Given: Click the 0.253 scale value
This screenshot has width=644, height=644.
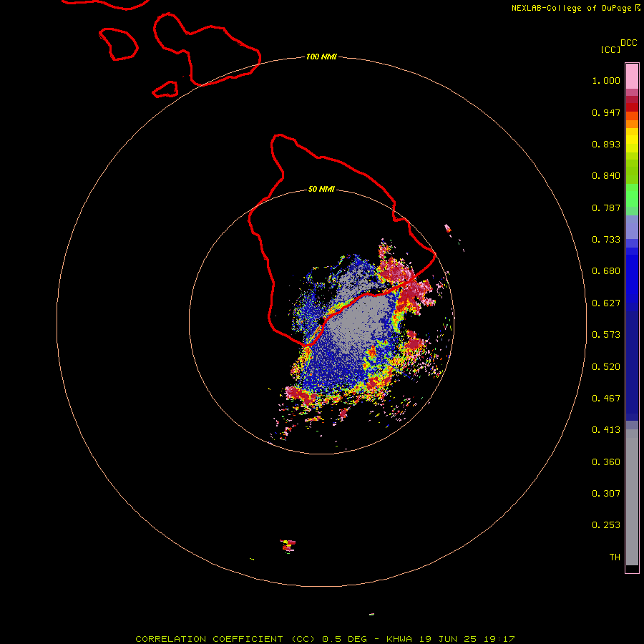Looking at the screenshot, I should point(606,525).
